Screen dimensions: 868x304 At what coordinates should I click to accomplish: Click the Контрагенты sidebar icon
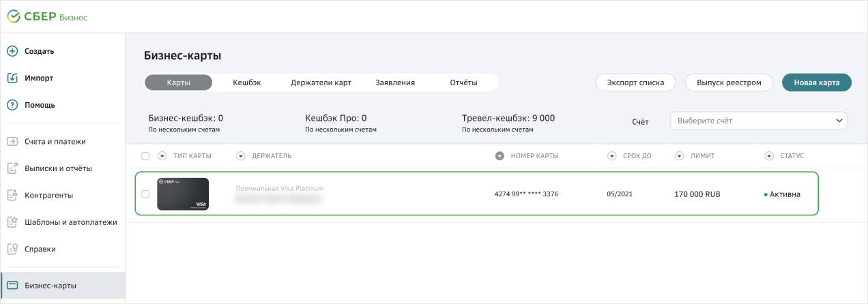tap(12, 196)
